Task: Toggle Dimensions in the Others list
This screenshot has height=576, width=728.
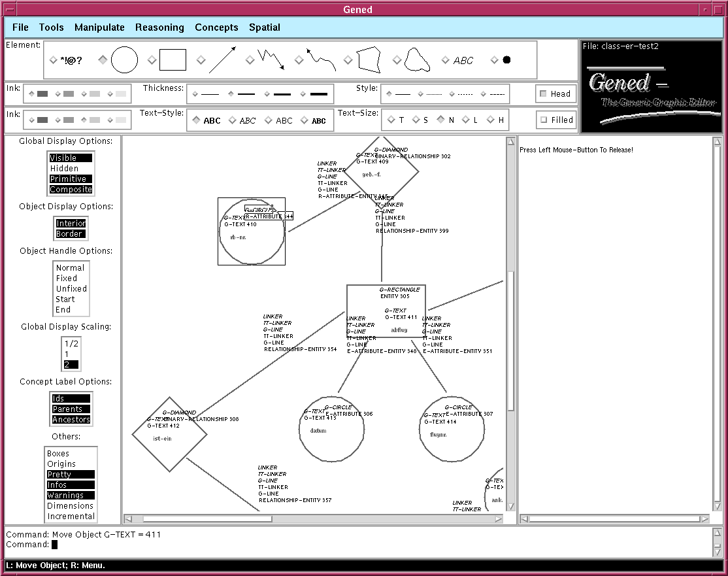Action: point(70,505)
